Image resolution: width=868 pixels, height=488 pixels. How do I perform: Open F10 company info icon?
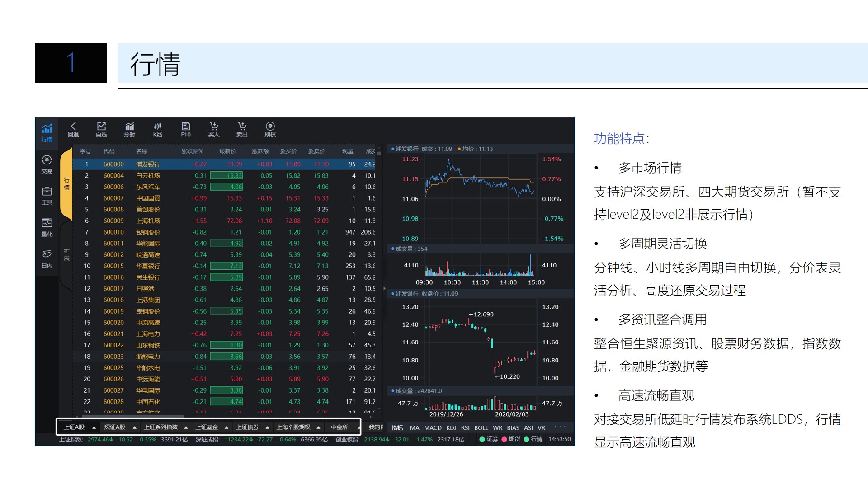click(185, 130)
